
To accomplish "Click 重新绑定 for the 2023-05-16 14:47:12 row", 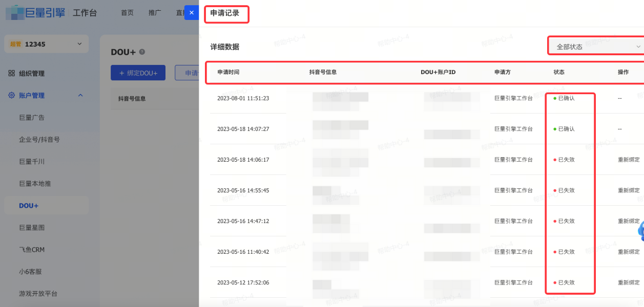I will pos(629,221).
